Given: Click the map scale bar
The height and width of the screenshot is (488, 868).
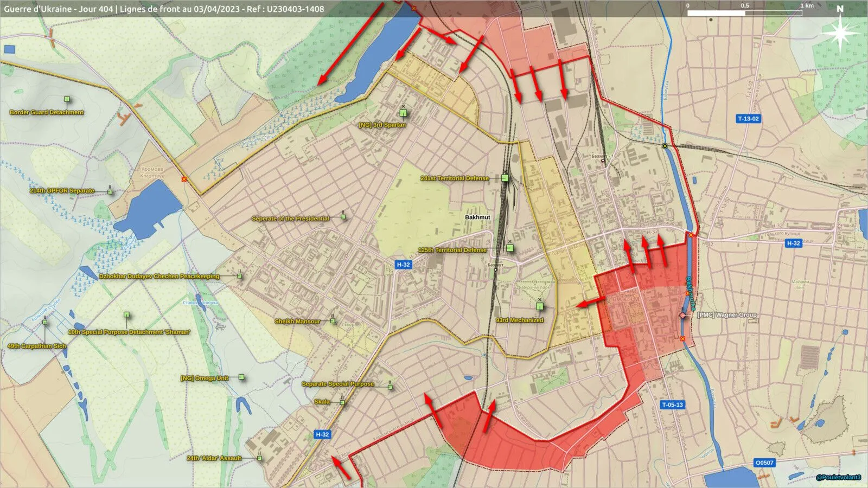Looking at the screenshot, I should 745,12.
